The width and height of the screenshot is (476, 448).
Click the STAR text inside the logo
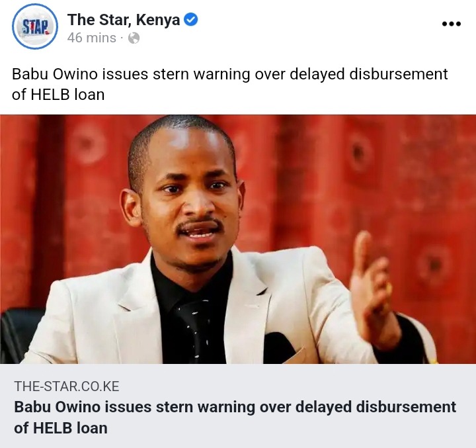tap(36, 27)
